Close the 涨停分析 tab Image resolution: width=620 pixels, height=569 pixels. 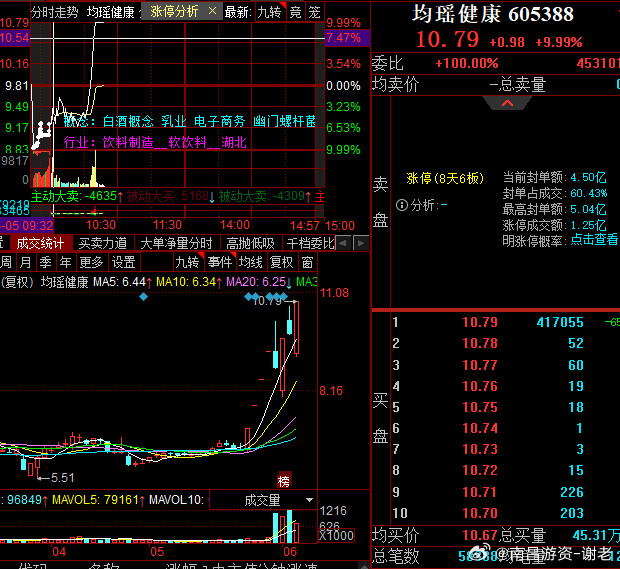[x=212, y=11]
